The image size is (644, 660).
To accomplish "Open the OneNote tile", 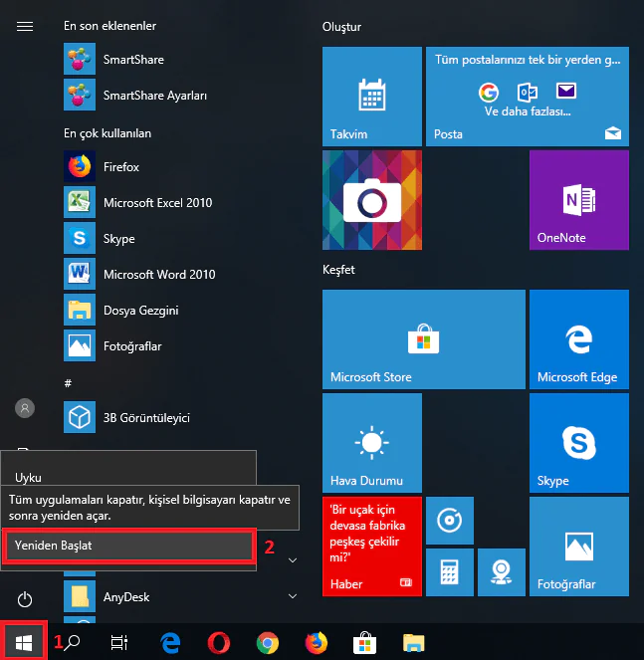I will 579,200.
